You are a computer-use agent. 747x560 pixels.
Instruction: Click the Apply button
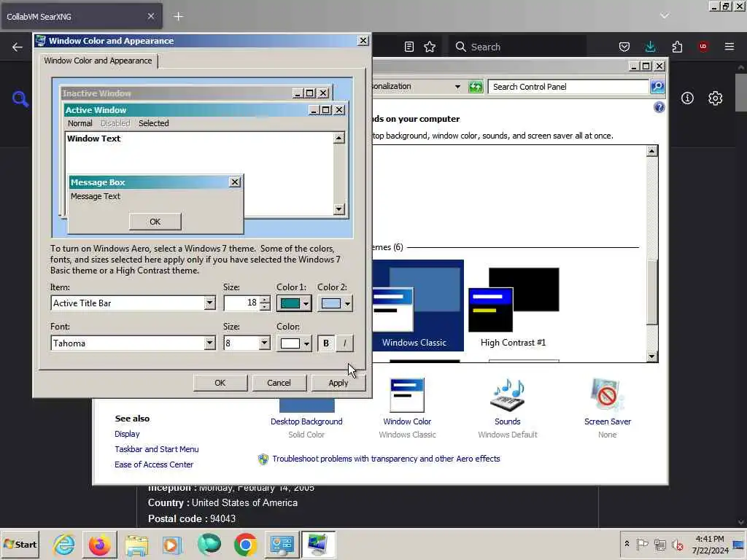pos(338,383)
